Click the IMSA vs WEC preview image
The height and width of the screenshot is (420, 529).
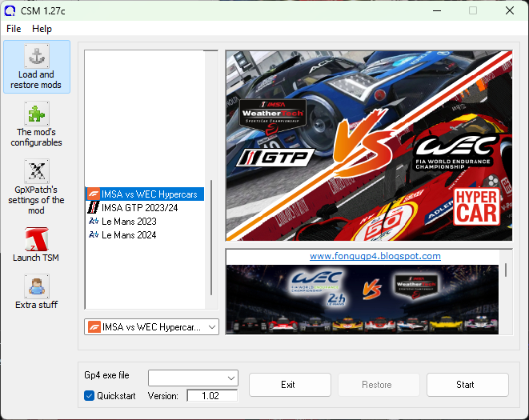pyautogui.click(x=369, y=146)
